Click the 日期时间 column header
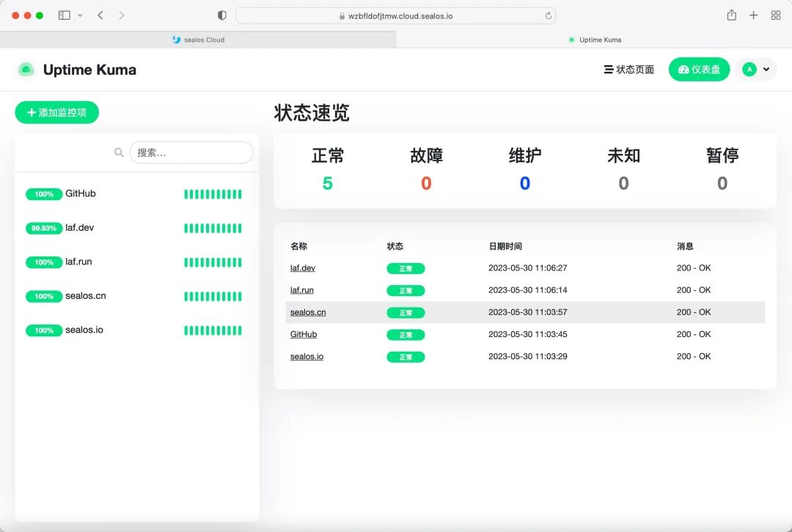This screenshot has height=532, width=792. [x=505, y=246]
